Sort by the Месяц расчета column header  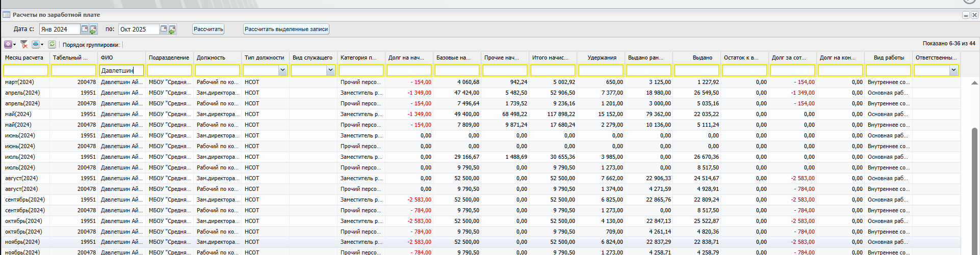click(x=24, y=58)
